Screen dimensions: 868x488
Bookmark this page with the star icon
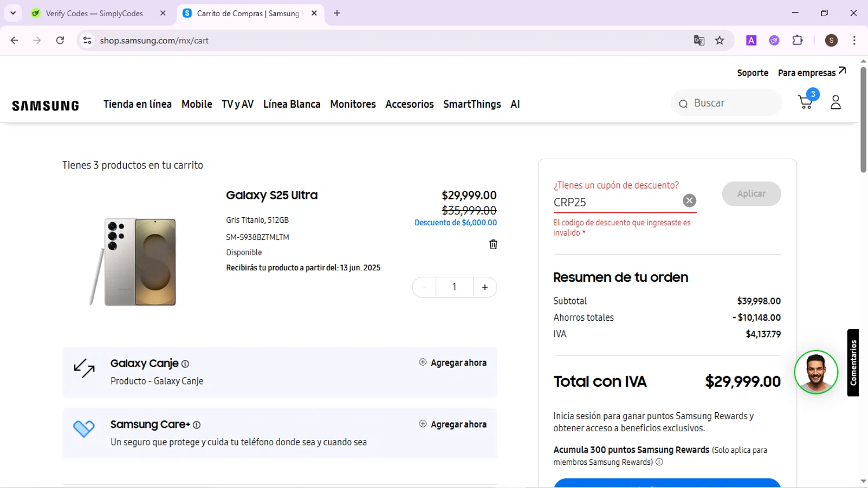[720, 41]
